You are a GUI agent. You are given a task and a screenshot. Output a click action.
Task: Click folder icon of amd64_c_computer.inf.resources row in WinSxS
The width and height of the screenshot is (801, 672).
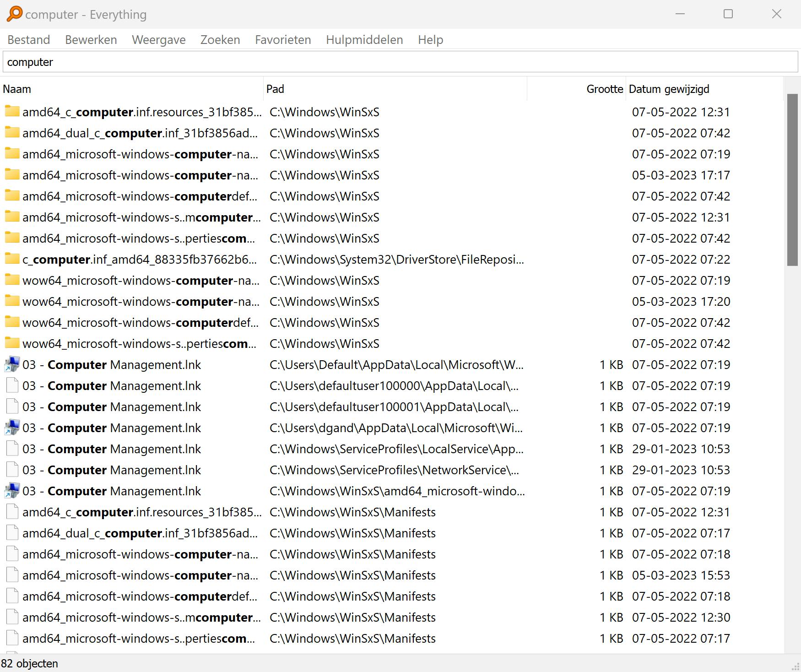12,112
